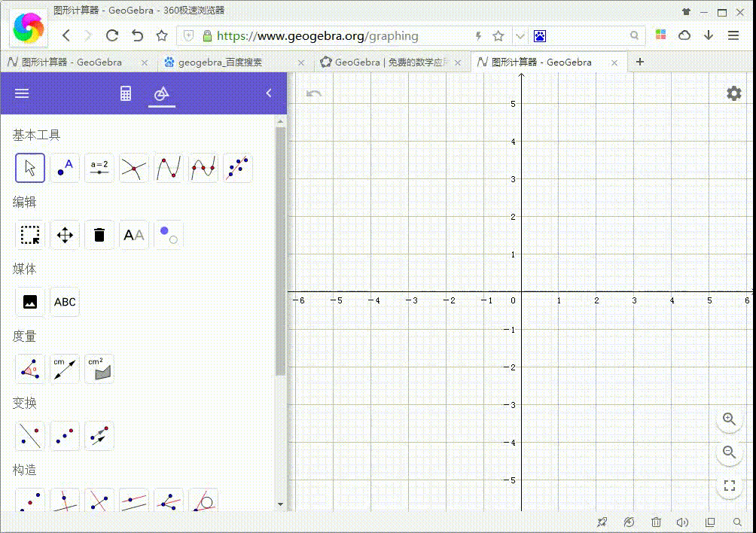Click the tools panel scrollbar down arrow
756x533 pixels.
point(281,504)
